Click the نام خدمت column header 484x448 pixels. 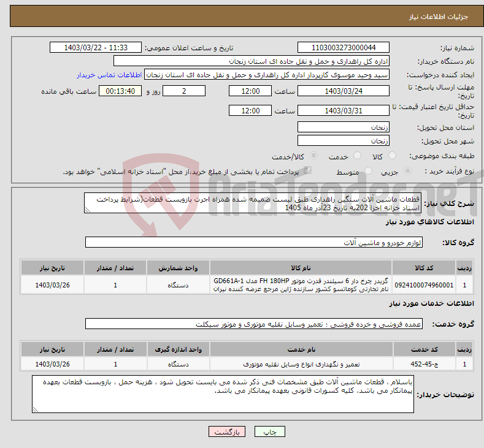coord(301,349)
